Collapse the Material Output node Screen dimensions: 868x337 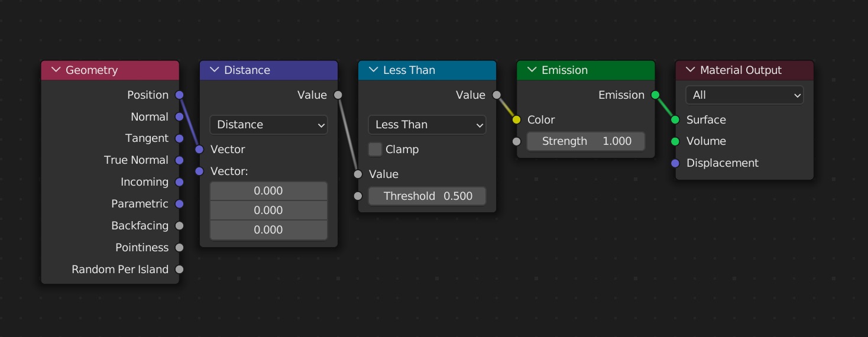[x=690, y=70]
